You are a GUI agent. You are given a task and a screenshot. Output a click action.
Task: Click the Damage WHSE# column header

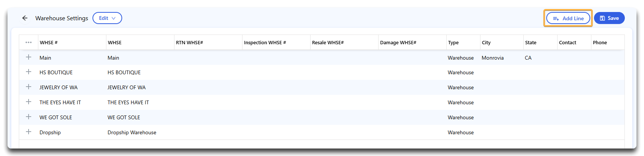398,42
